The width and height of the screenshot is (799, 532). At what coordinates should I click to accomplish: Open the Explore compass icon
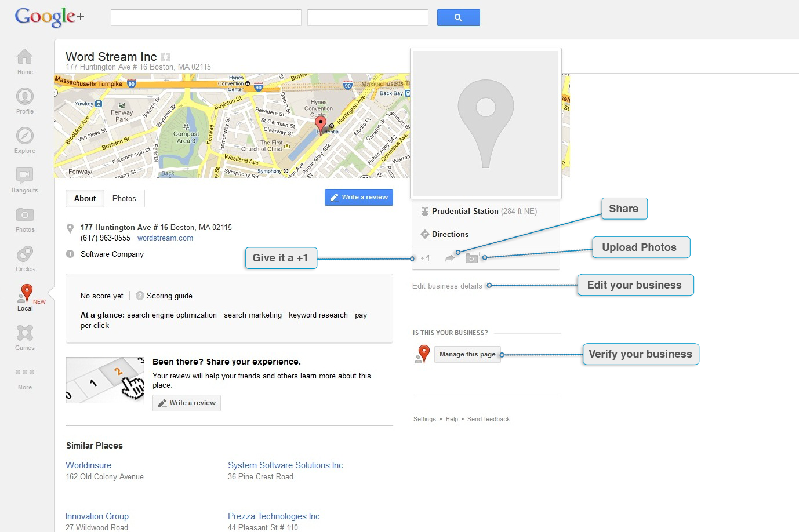click(24, 136)
